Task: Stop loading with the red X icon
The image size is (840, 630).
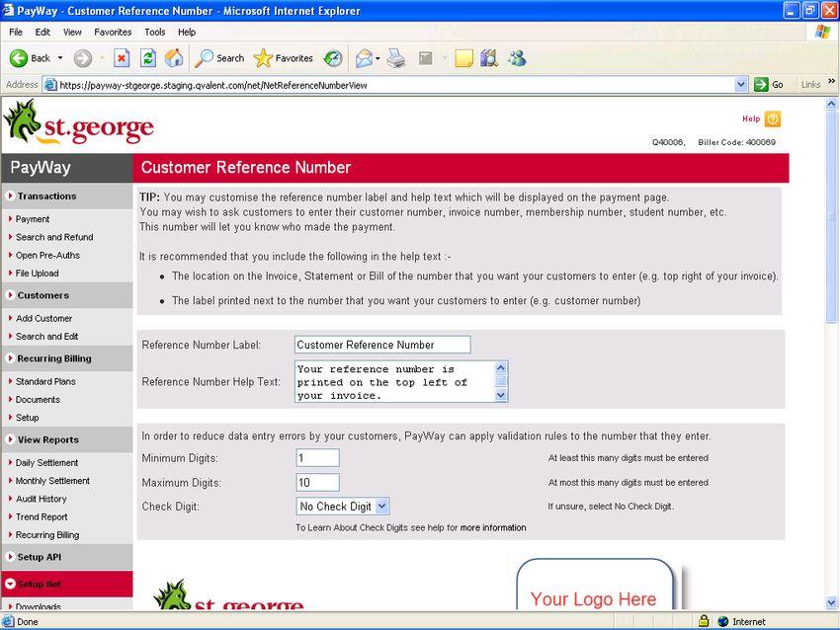Action: click(x=122, y=58)
